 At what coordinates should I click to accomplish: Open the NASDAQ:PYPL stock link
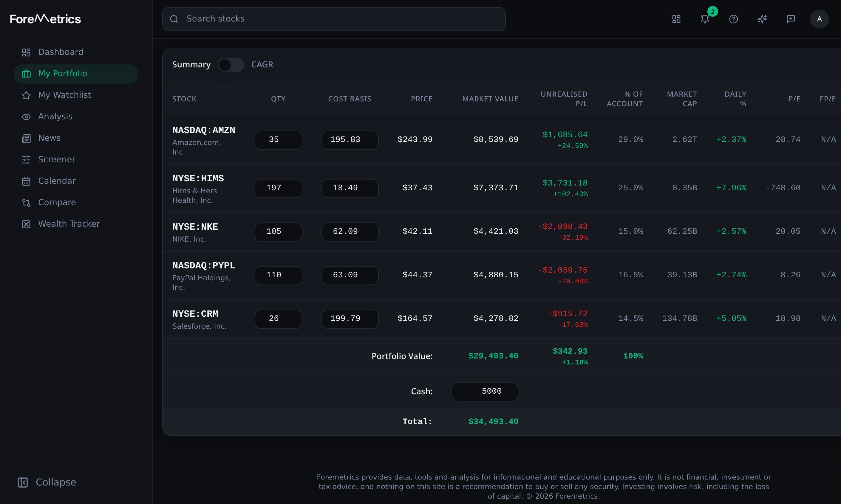(x=204, y=266)
